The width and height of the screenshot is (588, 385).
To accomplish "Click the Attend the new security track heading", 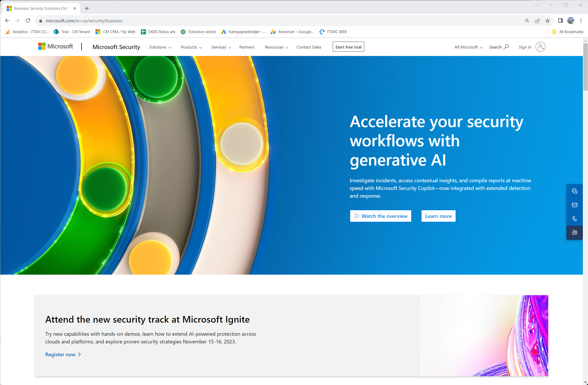I will pos(148,320).
